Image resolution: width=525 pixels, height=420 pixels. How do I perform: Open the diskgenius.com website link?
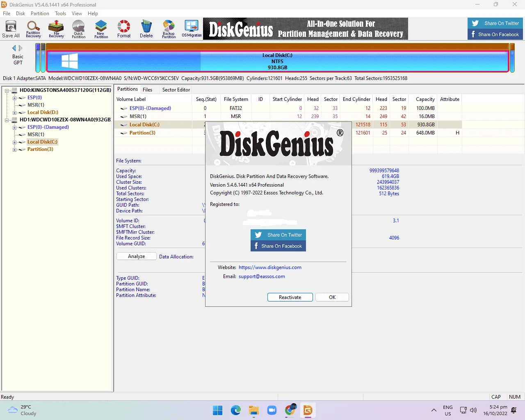coord(270,267)
